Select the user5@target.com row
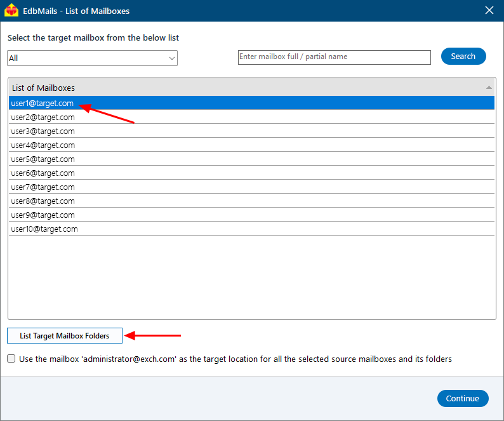Image resolution: width=504 pixels, height=421 pixels. 43,159
